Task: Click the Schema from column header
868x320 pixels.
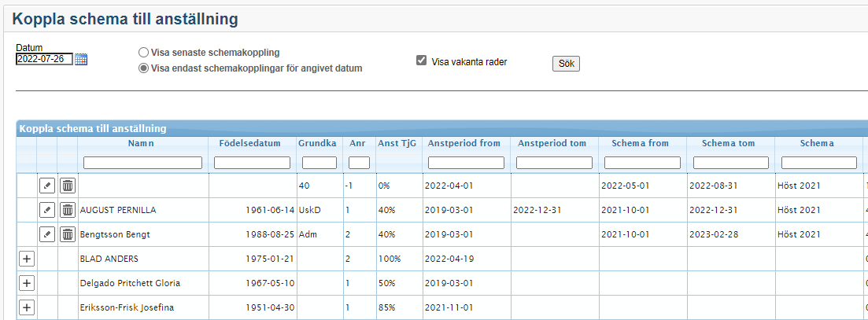Action: (642, 143)
